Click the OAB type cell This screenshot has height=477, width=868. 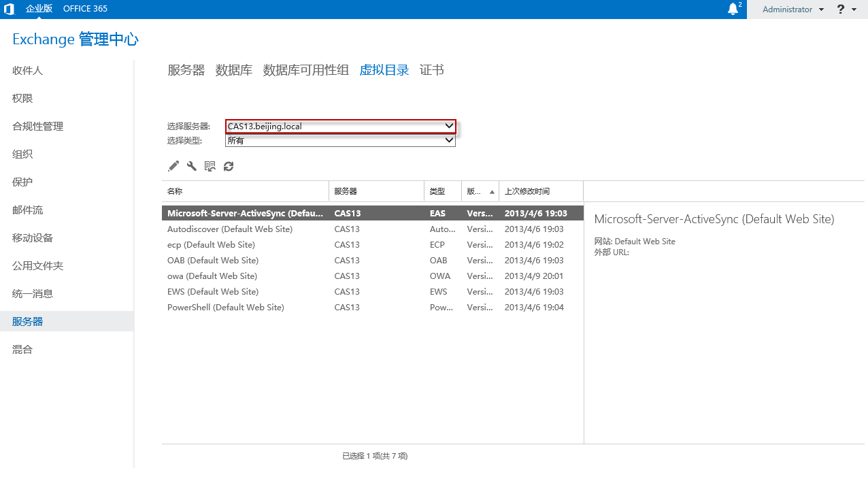[439, 261]
